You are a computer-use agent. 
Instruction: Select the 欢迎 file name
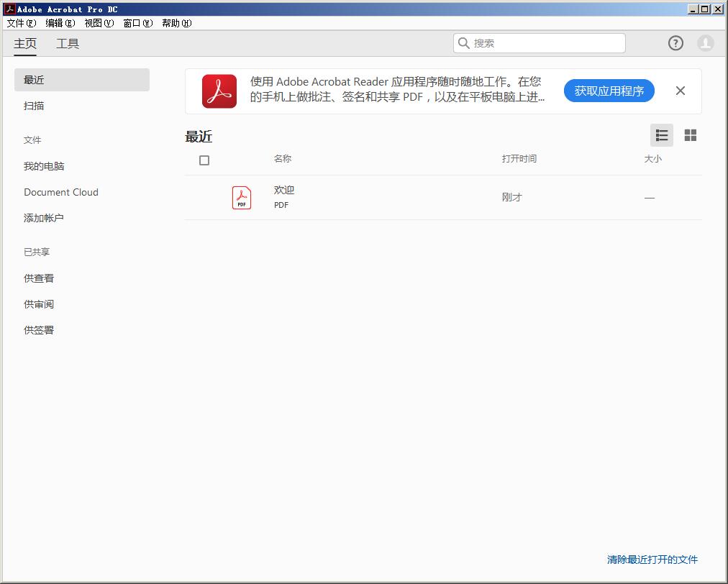(x=284, y=190)
